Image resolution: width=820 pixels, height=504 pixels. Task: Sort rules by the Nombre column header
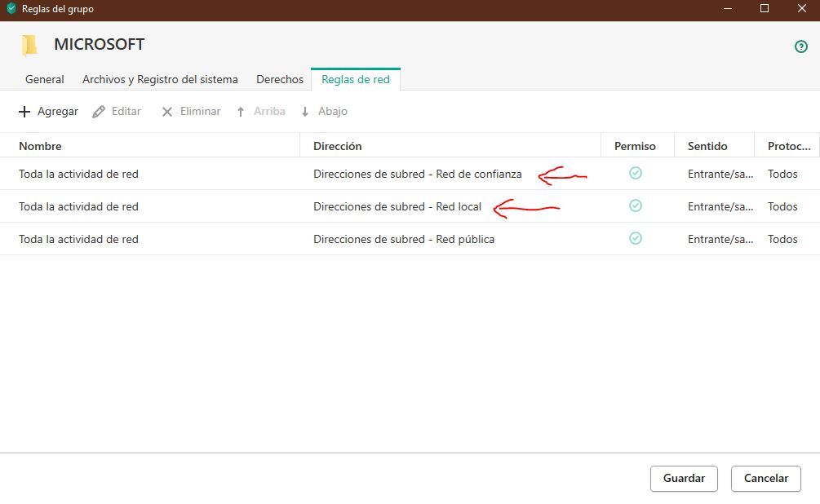[40, 146]
